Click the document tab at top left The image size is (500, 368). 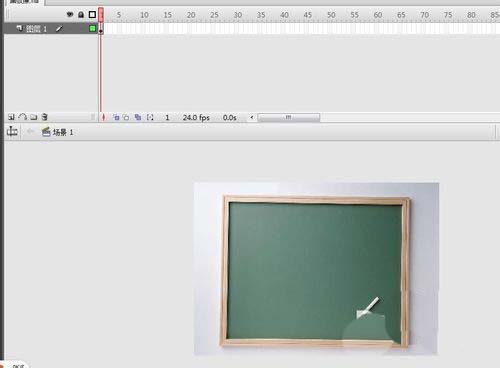point(24,2)
